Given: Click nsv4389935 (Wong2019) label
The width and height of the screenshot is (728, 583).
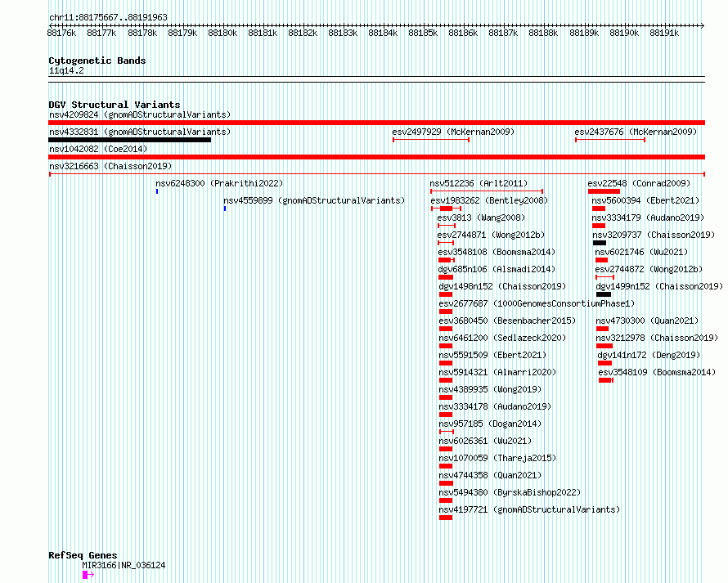Looking at the screenshot, I should 490,389.
